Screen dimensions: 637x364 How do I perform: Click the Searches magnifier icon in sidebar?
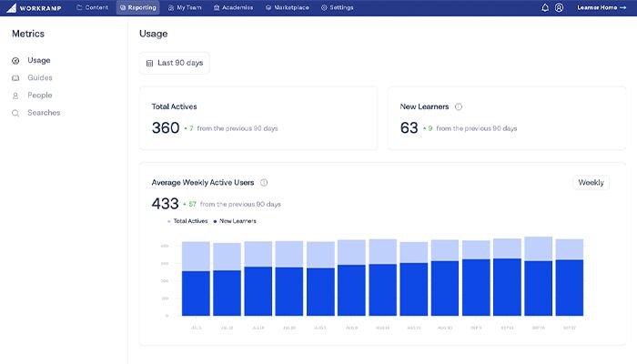point(15,113)
